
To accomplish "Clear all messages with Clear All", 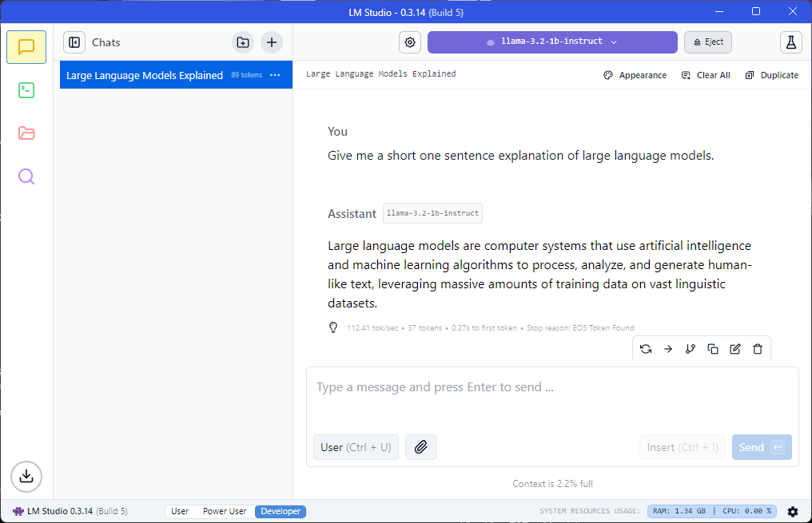I will point(706,74).
